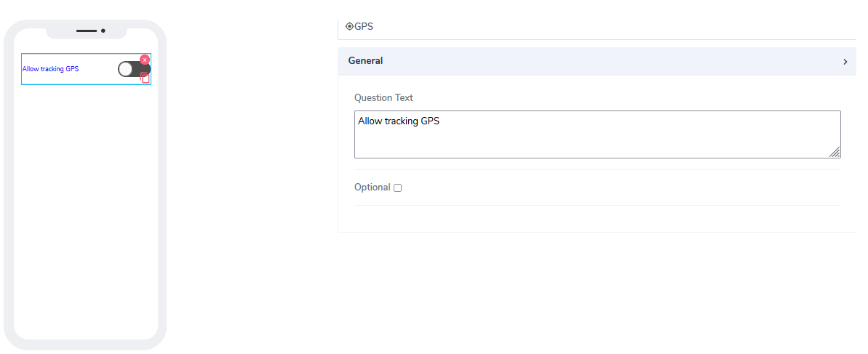This screenshot has height=354, width=868.
Task: Duplicate the GPS question via copy icon
Action: [x=146, y=78]
